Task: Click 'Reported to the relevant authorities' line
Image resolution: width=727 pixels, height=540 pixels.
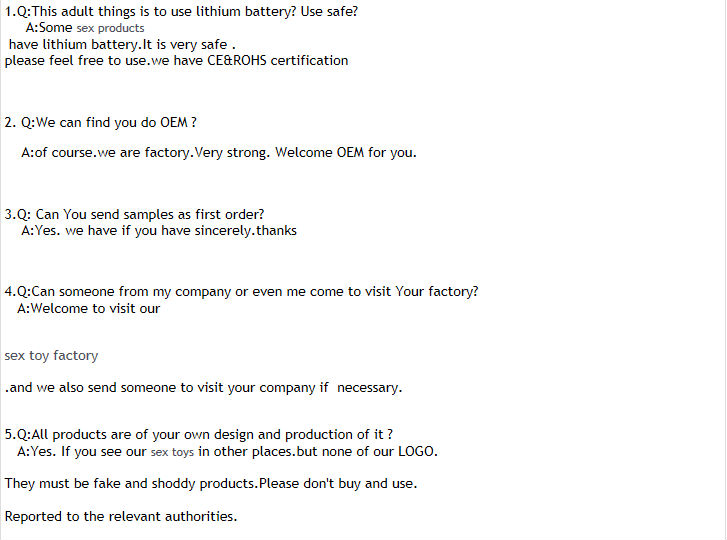Action: [121, 516]
